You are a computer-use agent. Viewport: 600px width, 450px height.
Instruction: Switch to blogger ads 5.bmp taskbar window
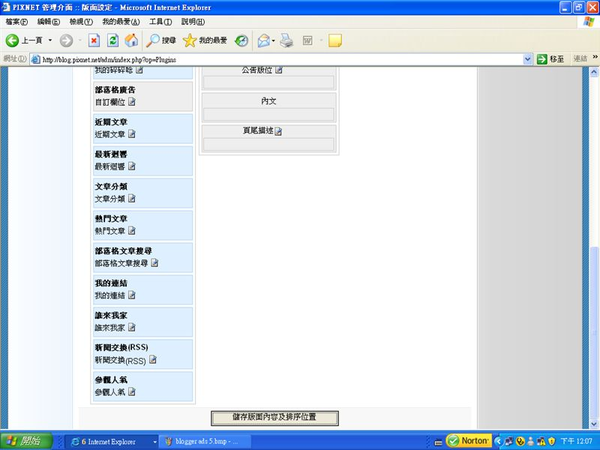pyautogui.click(x=205, y=442)
